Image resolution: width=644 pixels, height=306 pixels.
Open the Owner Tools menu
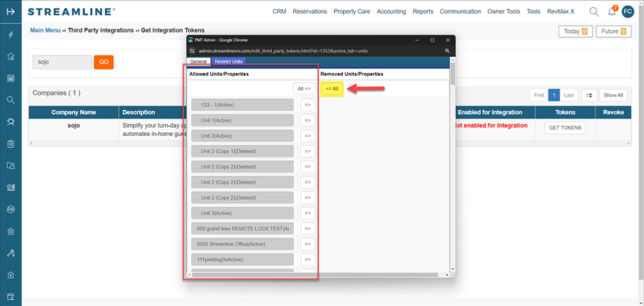coord(504,11)
